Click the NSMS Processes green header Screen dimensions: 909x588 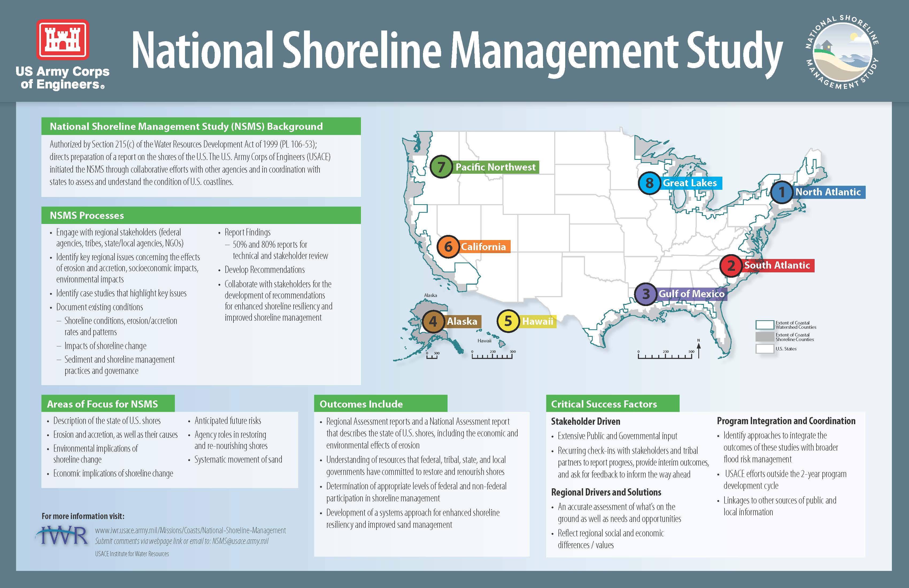click(x=201, y=215)
